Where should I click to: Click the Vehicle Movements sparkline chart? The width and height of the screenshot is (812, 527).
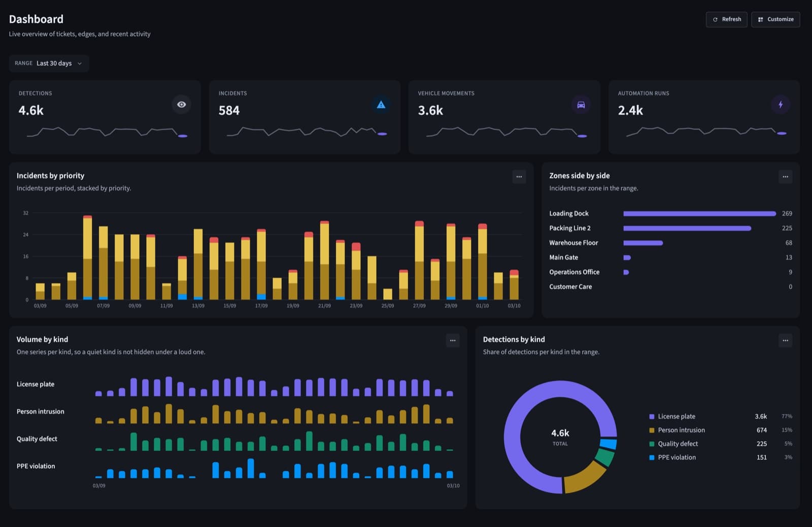(x=506, y=132)
